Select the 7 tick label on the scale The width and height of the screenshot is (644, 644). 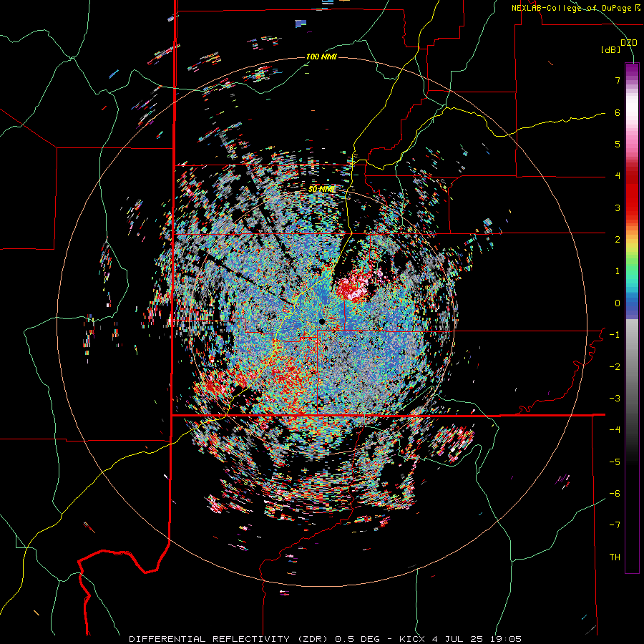tap(618, 80)
